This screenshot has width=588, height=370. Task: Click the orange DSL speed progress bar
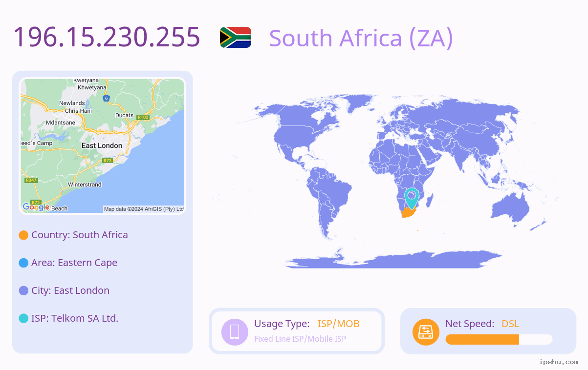(482, 339)
